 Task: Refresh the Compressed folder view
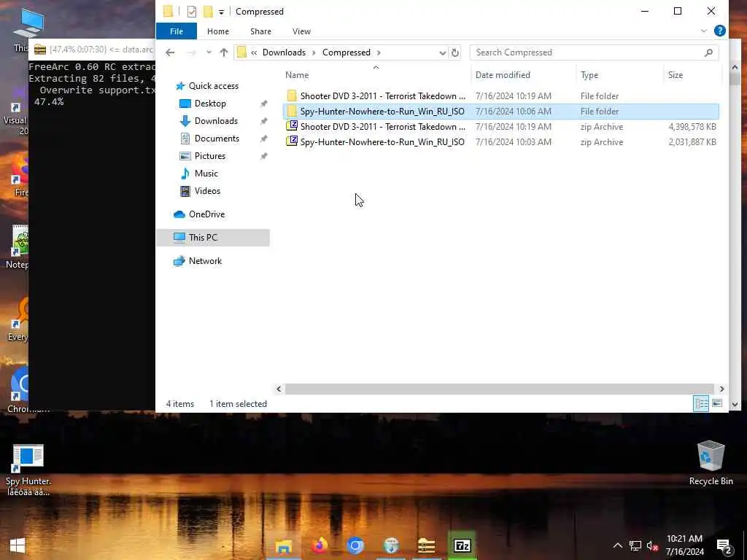455,52
